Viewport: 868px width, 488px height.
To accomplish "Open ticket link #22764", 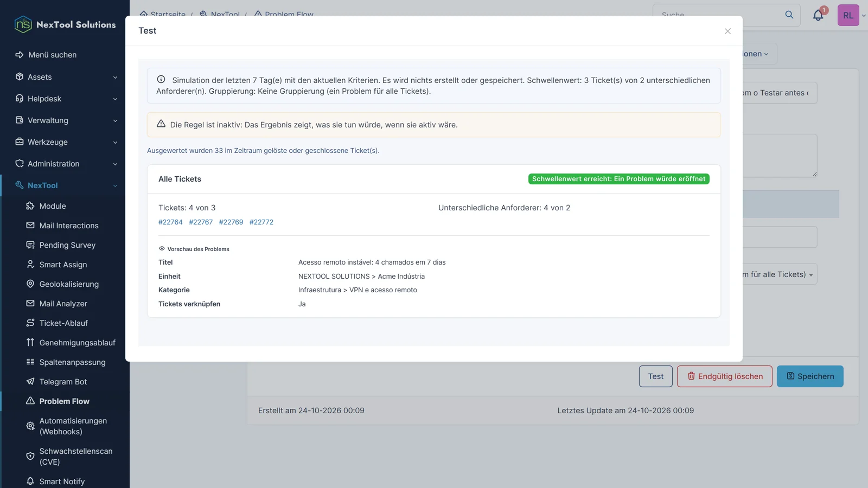I will pyautogui.click(x=170, y=222).
